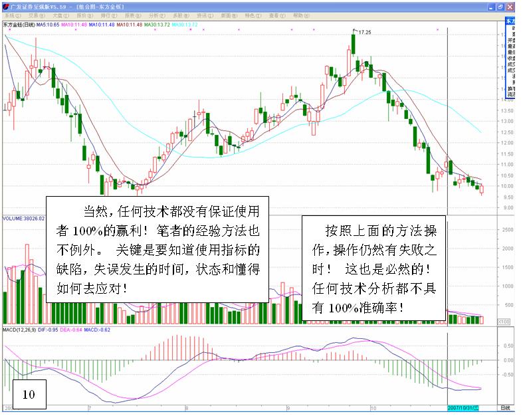Click the tall candlestick at the 17.25 peak
Image resolution: width=523 pixels, height=420 pixels.
click(354, 43)
